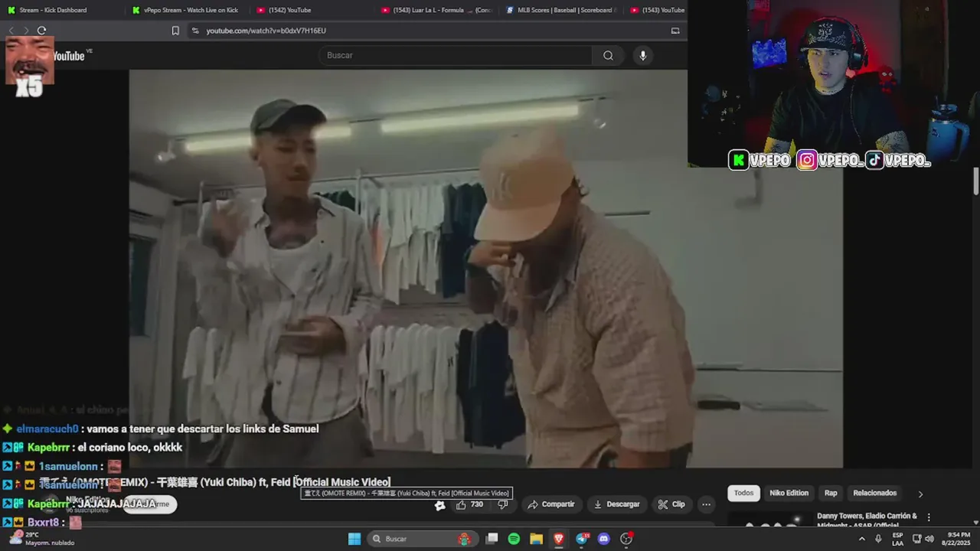Switch to vPepo Stream Kick tab
Image resolution: width=980 pixels, height=551 pixels.
click(186, 10)
